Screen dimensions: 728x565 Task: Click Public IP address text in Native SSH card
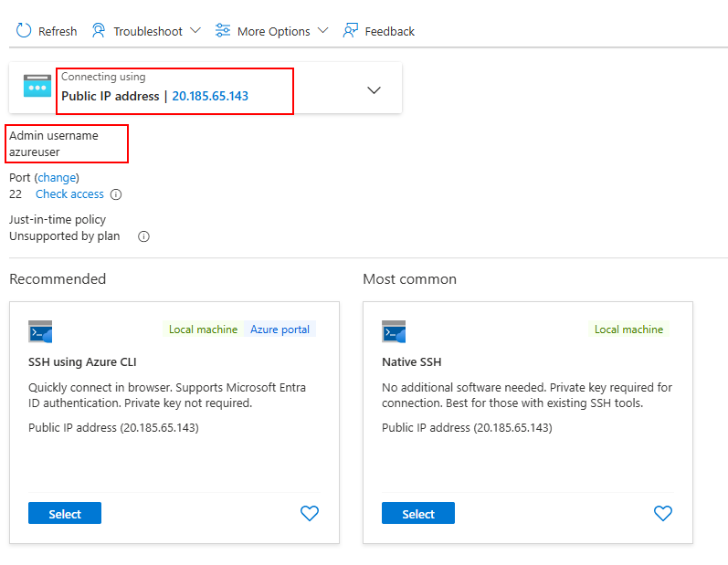pos(467,428)
